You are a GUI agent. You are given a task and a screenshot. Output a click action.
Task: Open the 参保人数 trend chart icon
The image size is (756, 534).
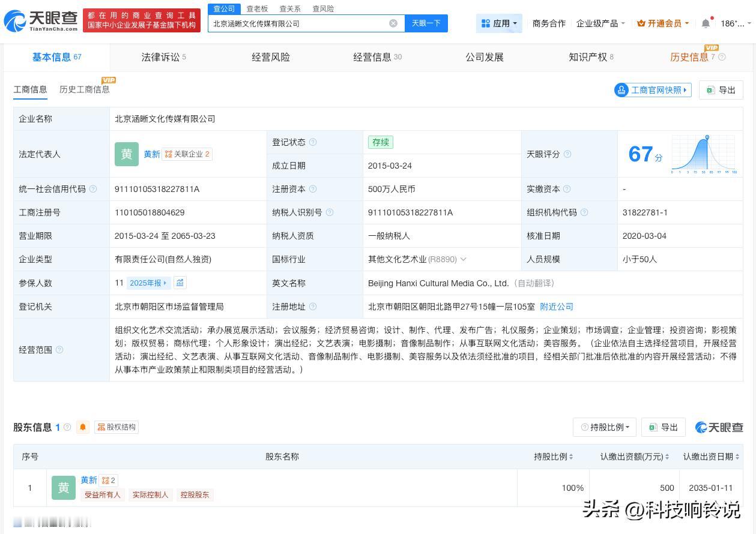[180, 283]
